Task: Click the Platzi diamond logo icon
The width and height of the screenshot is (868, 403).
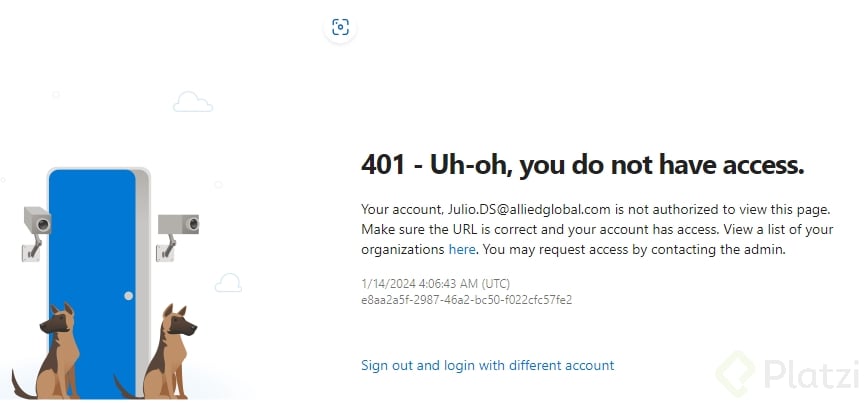Action: pos(741,373)
